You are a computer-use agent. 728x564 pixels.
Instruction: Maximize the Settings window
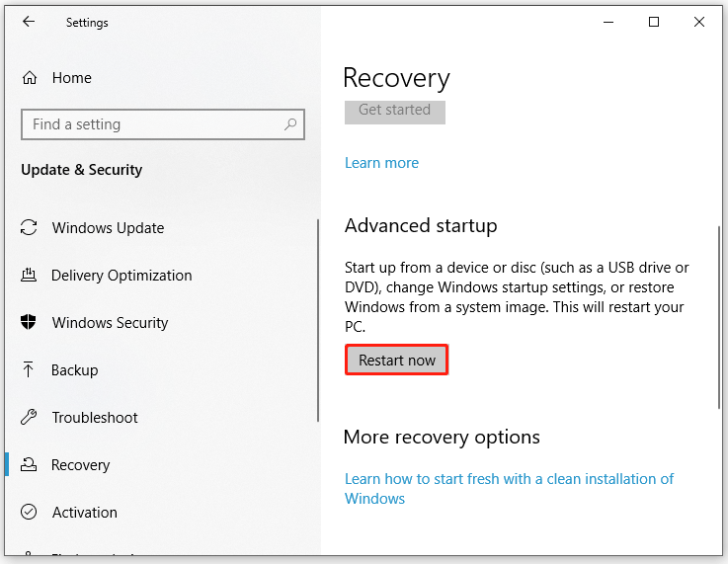pos(654,22)
